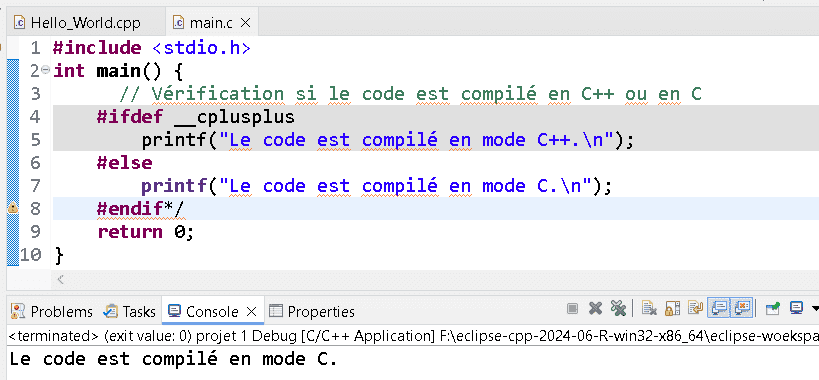Remove all terminated launches icon
This screenshot has width=819, height=380.
click(618, 308)
